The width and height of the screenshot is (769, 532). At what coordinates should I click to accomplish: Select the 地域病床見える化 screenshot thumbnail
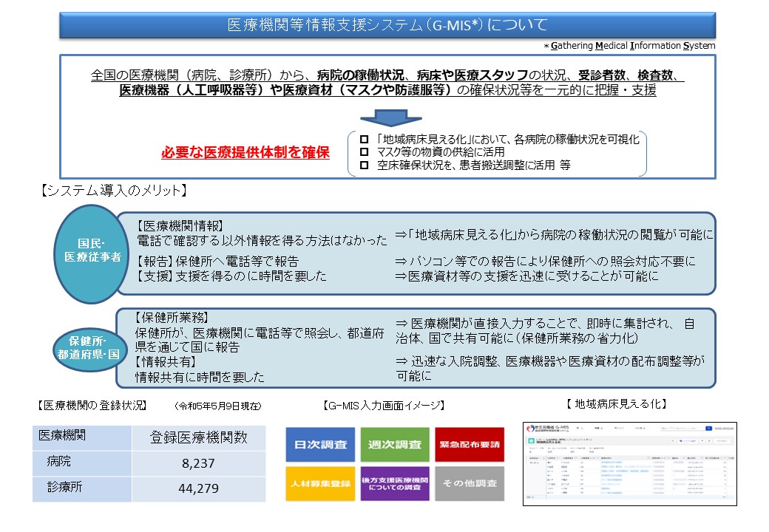(x=630, y=463)
